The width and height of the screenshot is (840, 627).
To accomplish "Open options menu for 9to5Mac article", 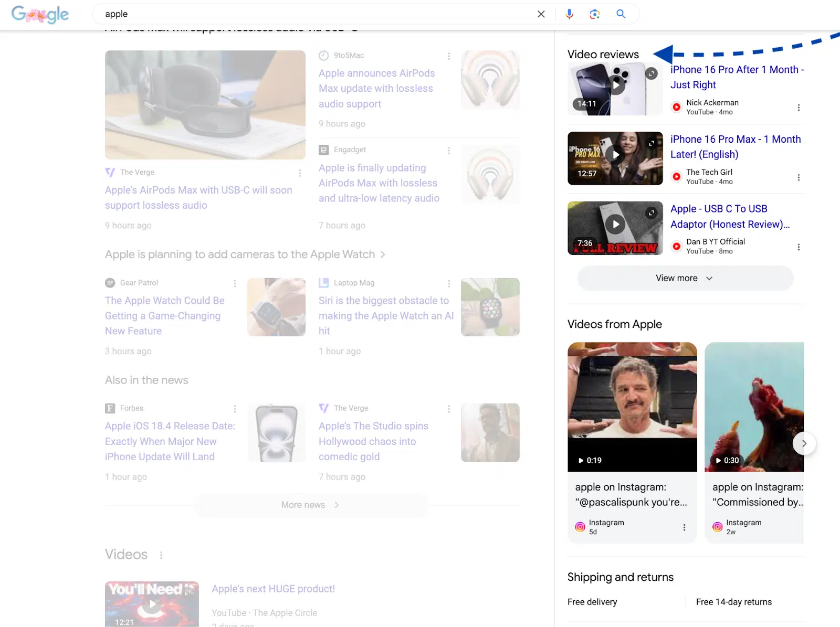I will [449, 56].
